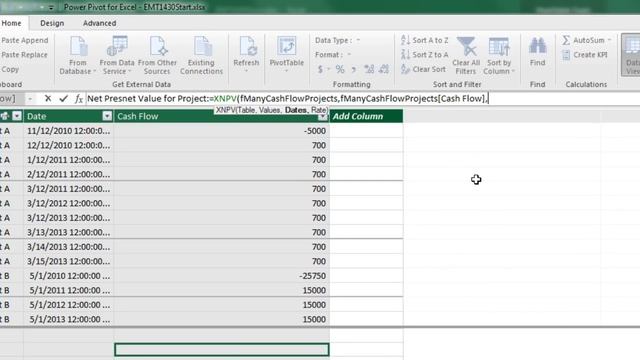Apply currency dollar format
This screenshot has width=640, height=360.
pyautogui.click(x=320, y=69)
